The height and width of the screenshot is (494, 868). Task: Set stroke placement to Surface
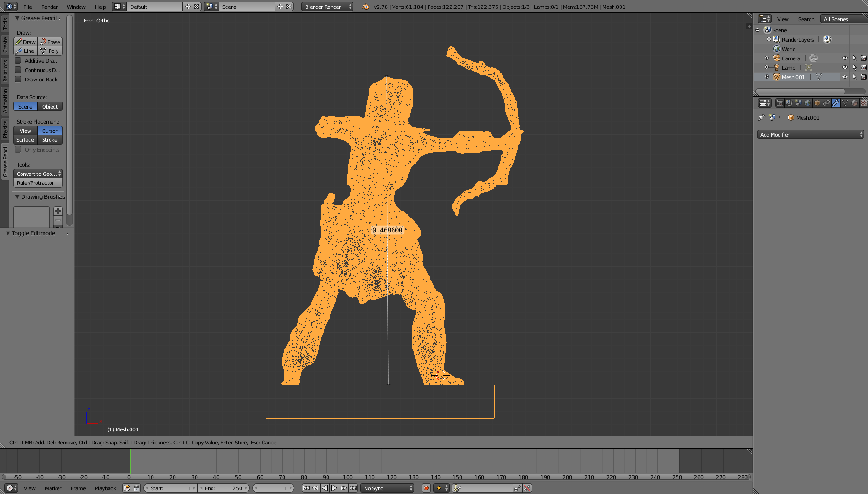click(25, 139)
